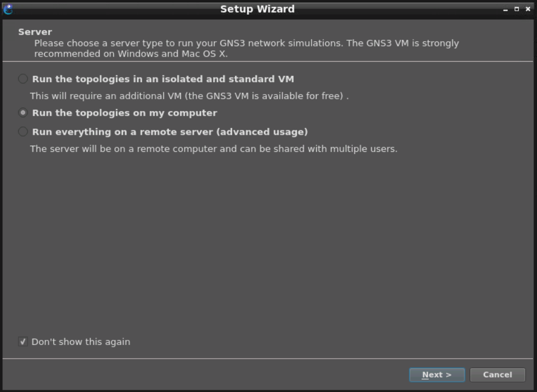Click the remote computer shared users description

coord(214,150)
